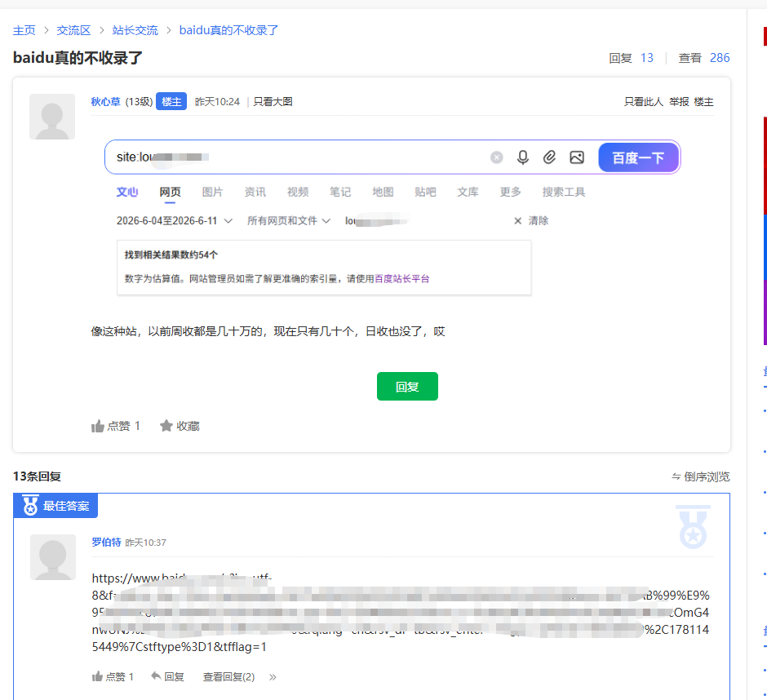Open user profile 秋心草
Image resolution: width=767 pixels, height=700 pixels.
coord(105,102)
